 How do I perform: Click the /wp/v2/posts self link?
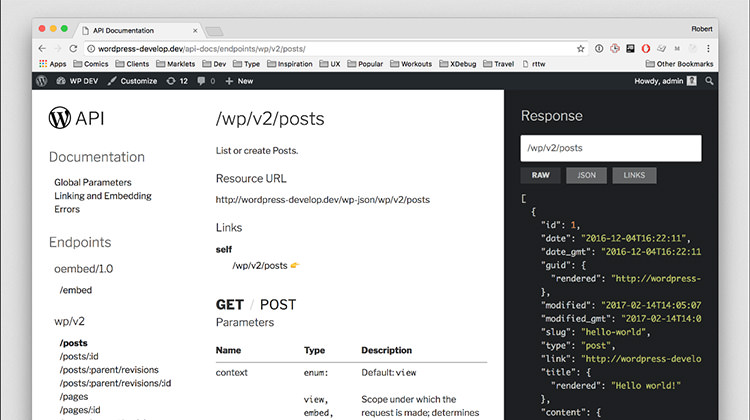click(260, 266)
